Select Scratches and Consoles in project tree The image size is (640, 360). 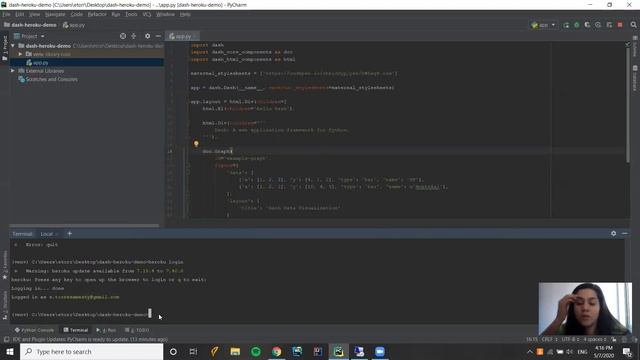pyautogui.click(x=52, y=79)
